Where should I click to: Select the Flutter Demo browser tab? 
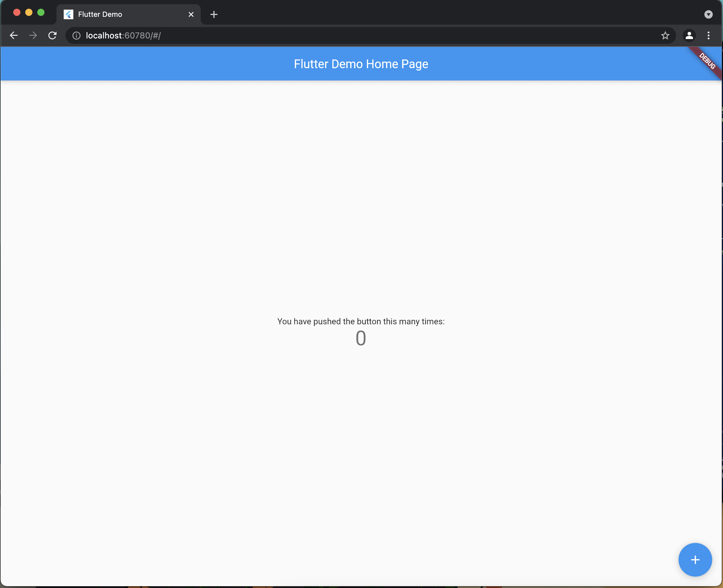[129, 14]
